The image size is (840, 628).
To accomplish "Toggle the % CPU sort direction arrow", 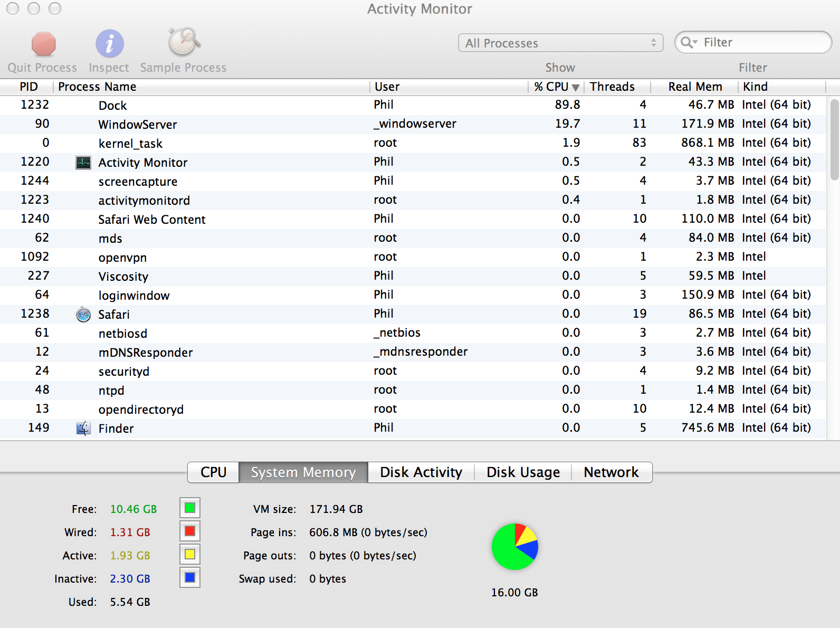I will coord(576,88).
